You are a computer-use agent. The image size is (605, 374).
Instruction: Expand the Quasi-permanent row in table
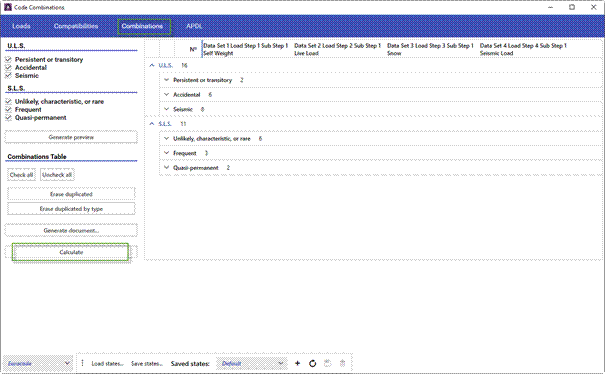(167, 168)
